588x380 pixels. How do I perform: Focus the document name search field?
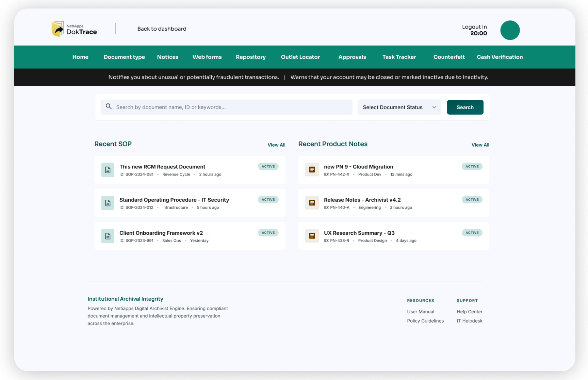coord(231,108)
